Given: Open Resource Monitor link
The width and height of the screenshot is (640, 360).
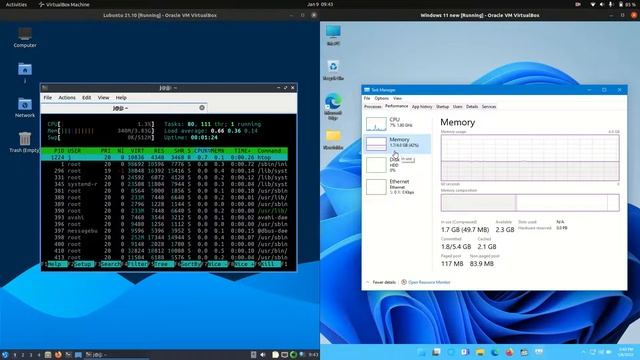Looking at the screenshot, I should point(429,282).
